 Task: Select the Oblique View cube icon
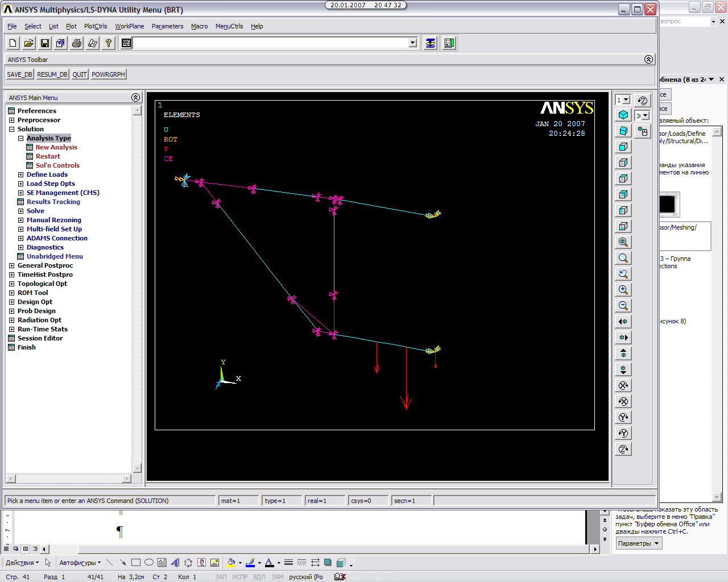coord(623,131)
